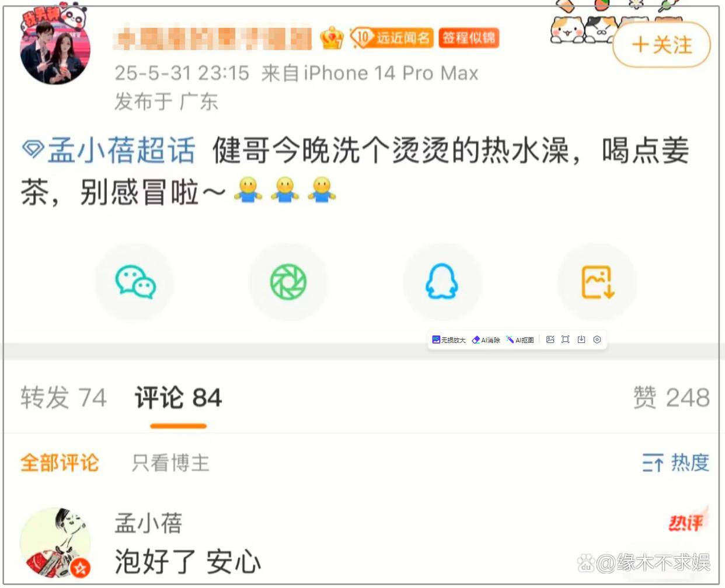The image size is (725, 588).
Task: Filter comments to 只看博主
Action: point(170,463)
